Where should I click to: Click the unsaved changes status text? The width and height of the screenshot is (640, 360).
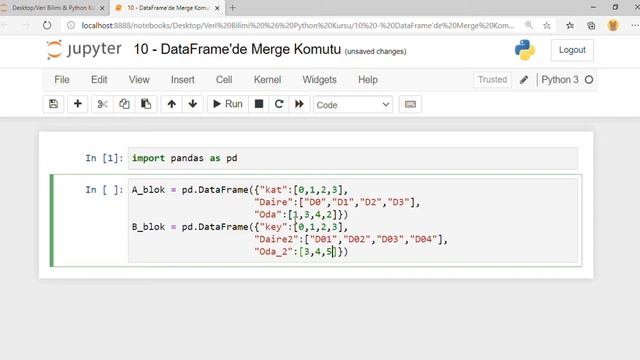376,51
